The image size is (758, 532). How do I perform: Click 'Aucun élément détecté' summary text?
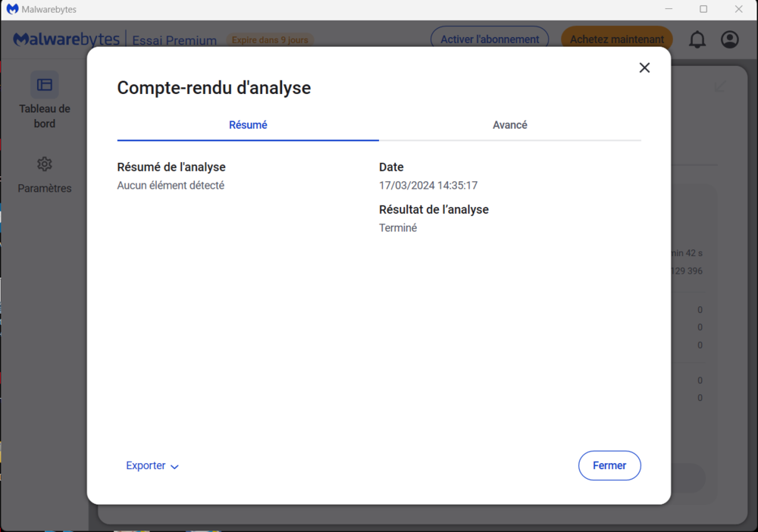(171, 186)
